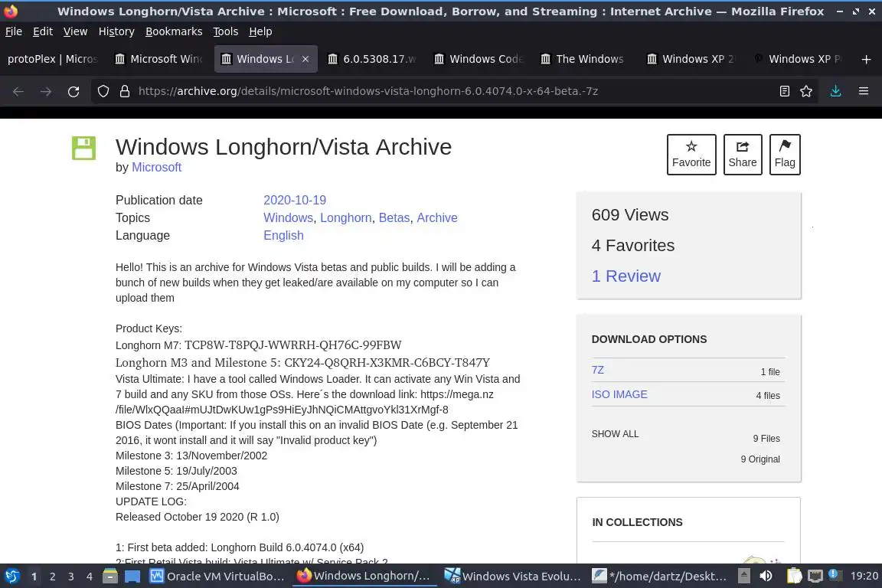Open the Microsoft creator link
882x588 pixels.
click(x=156, y=167)
